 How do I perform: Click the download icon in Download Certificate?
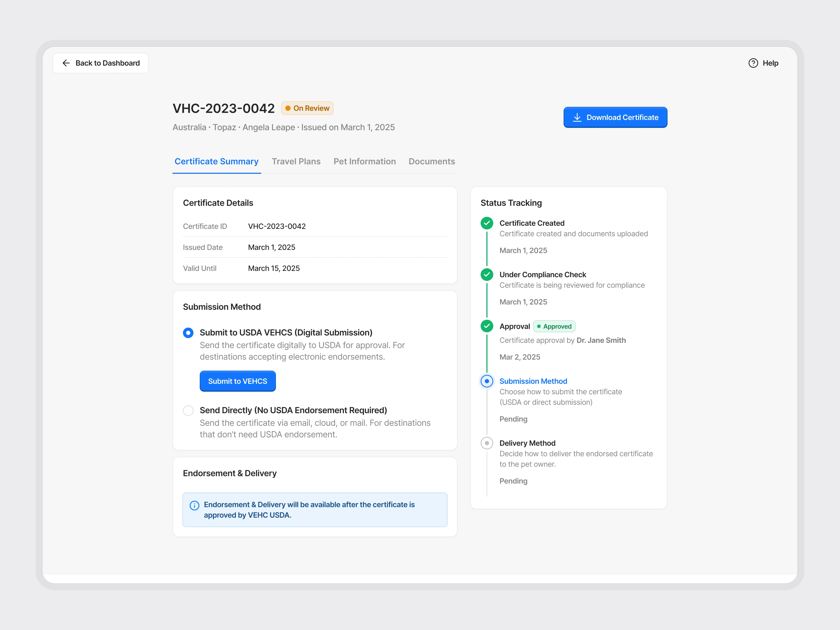[577, 117]
